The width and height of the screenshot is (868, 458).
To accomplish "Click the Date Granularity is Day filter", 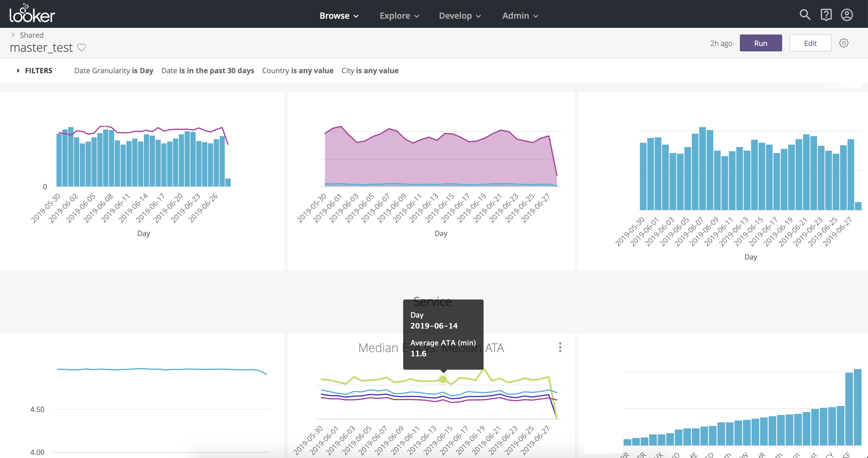I will 114,70.
